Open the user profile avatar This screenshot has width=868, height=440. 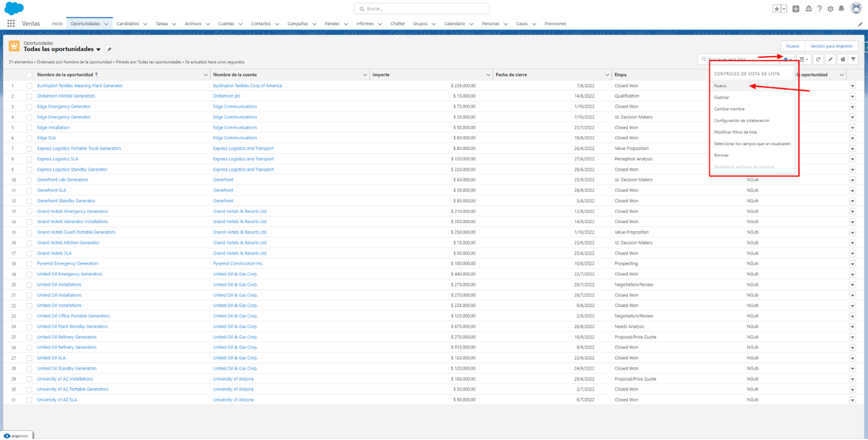coord(856,8)
